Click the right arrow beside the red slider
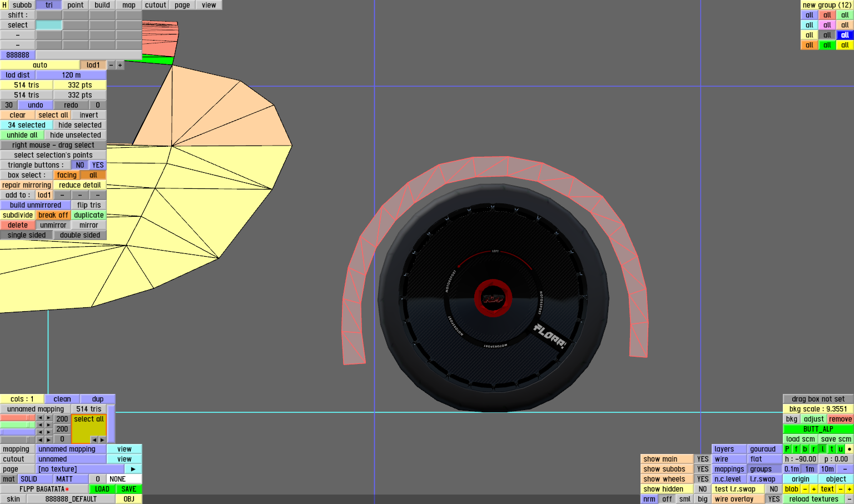 (49, 418)
